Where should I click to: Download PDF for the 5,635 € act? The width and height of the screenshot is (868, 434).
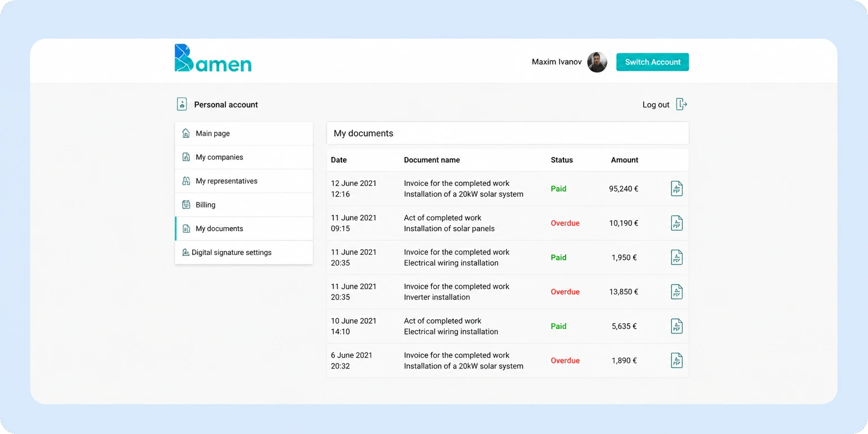pos(676,326)
